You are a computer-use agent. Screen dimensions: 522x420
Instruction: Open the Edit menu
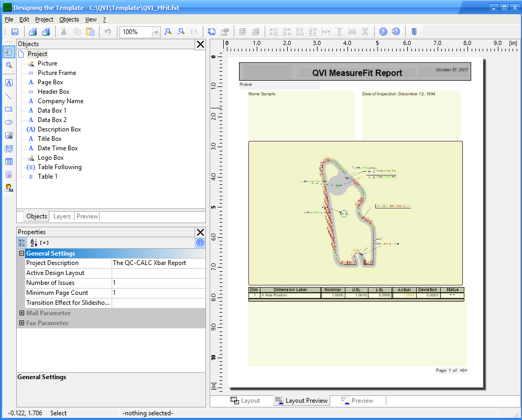[x=24, y=19]
